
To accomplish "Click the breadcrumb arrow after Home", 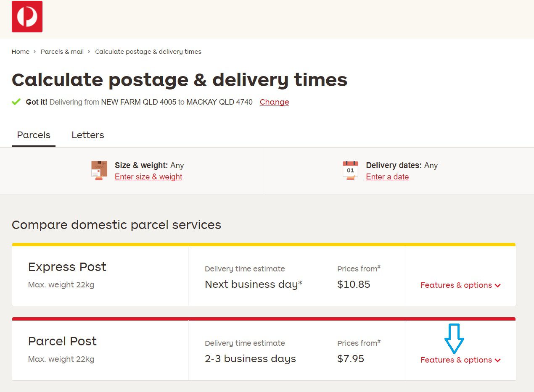I will click(34, 52).
